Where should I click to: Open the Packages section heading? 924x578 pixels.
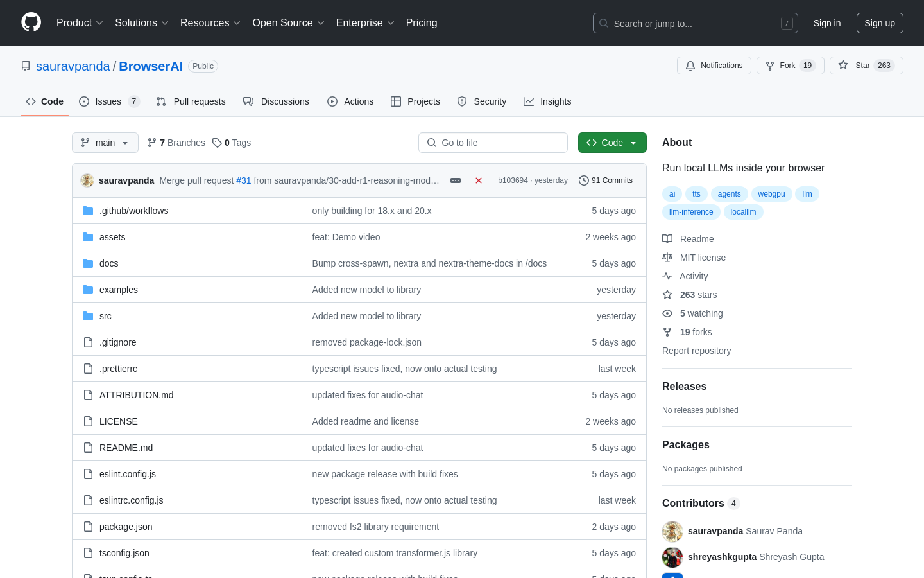(x=685, y=444)
